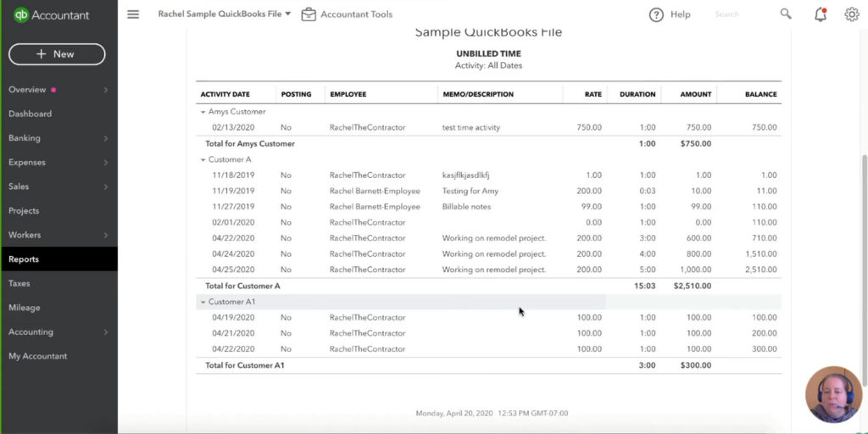
Task: Open the Accountant Tools briefcase icon
Action: point(309,14)
